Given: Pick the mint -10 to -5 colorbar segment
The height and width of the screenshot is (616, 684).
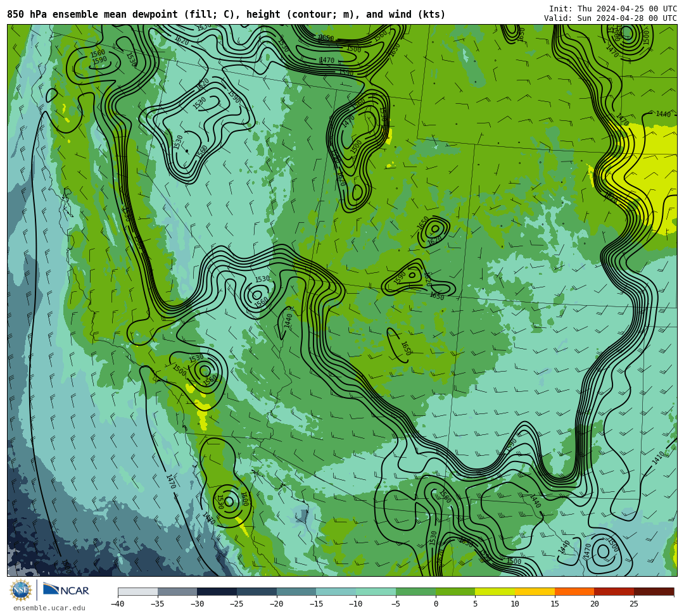Looking at the screenshot, I should tap(376, 591).
